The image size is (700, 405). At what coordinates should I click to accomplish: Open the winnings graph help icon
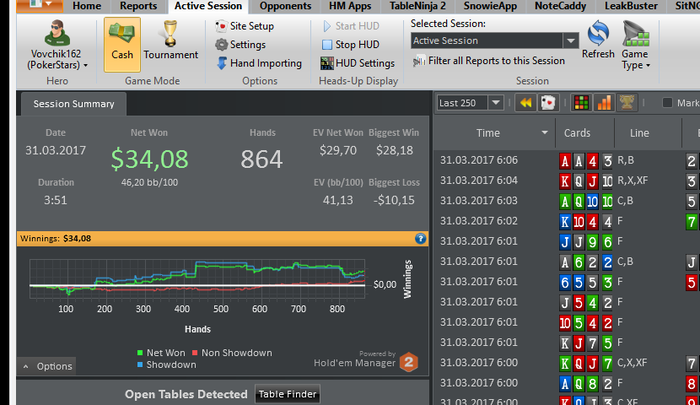pos(420,238)
